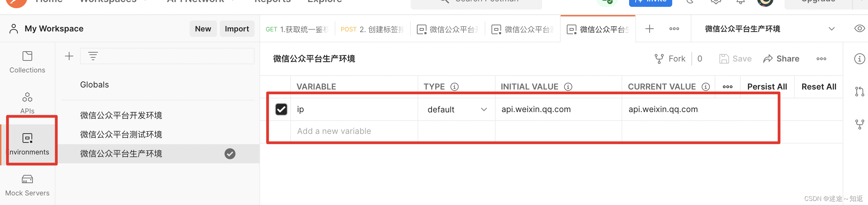Edit the initial value api.weixin.qq.com
The image size is (868, 205).
coord(558,109)
